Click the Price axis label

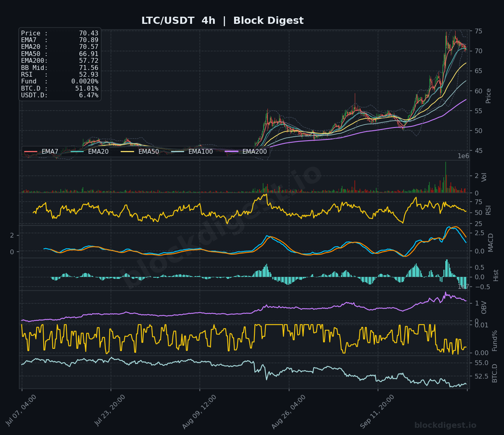tap(489, 96)
